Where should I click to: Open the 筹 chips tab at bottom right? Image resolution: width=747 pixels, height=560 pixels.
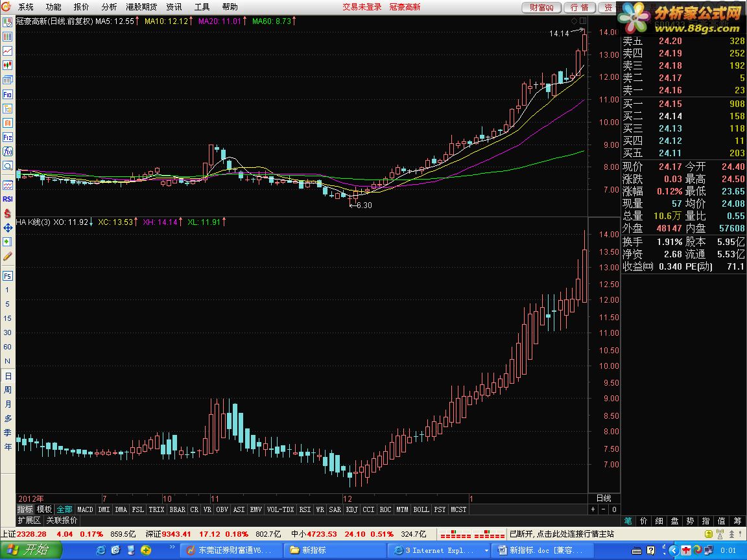[x=737, y=521]
